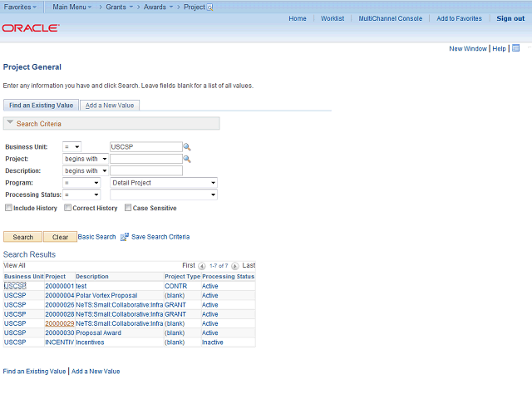Enable Correct History checkbox
This screenshot has width=532, height=399.
68,208
